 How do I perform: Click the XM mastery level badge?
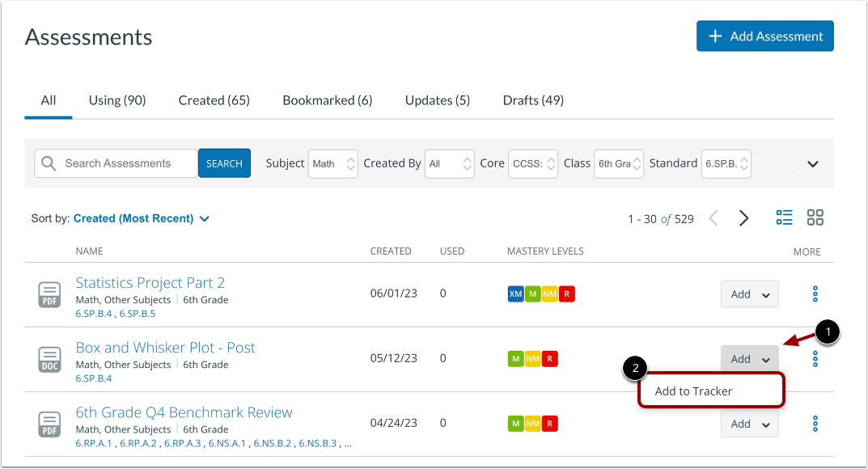point(515,294)
